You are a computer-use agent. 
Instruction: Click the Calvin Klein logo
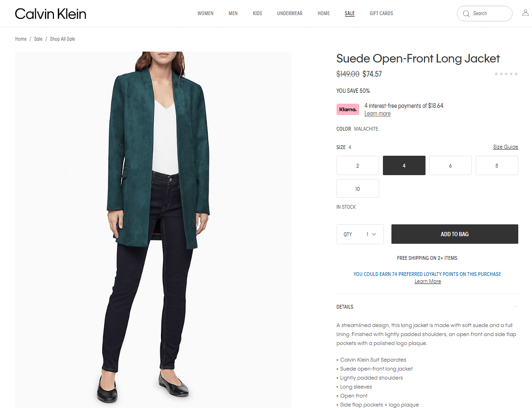coord(51,14)
